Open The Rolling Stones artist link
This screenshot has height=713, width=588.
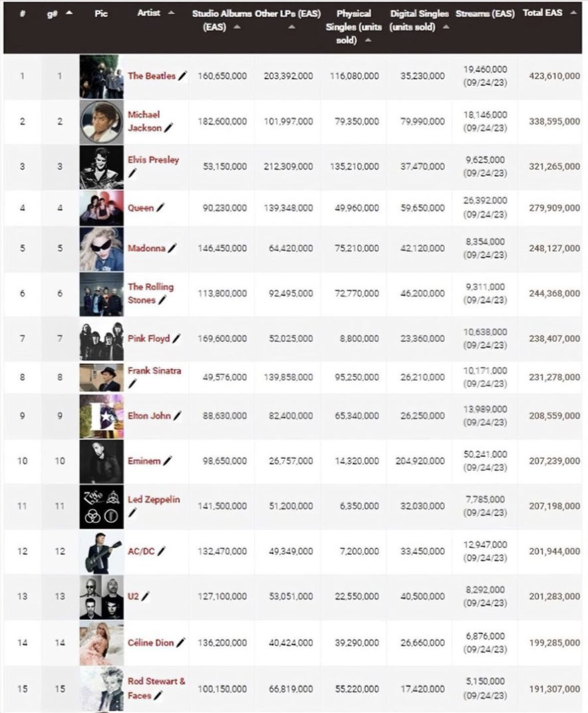(x=150, y=287)
